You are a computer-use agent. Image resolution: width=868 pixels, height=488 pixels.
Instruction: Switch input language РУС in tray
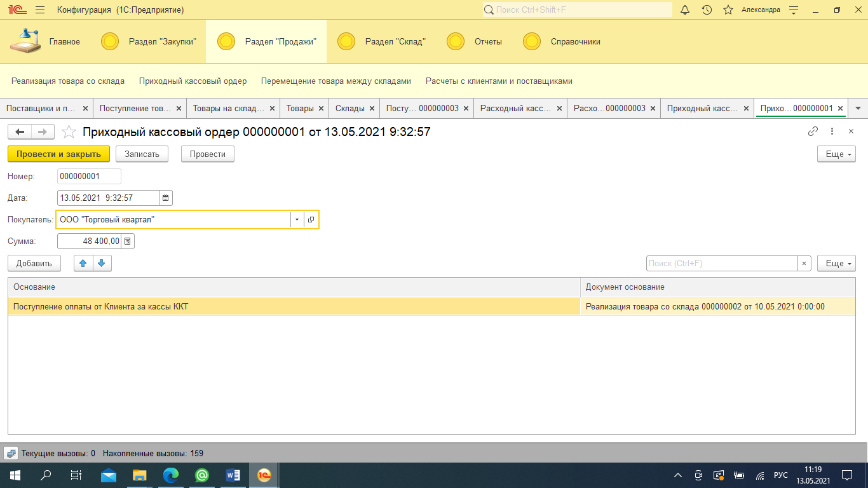point(780,475)
